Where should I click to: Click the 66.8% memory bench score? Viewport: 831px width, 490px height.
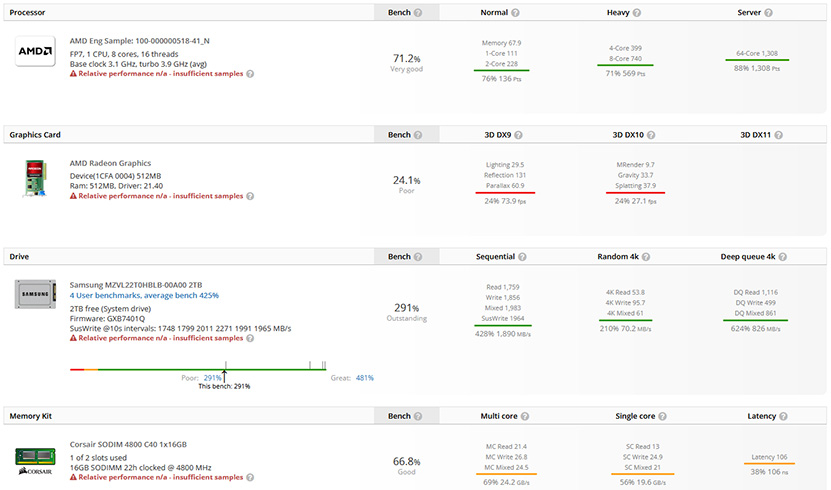click(406, 462)
